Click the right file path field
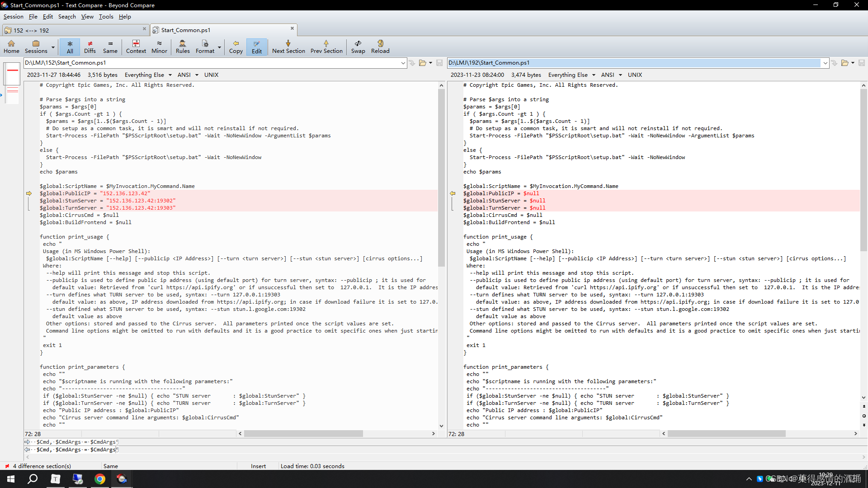Image resolution: width=868 pixels, height=488 pixels. (633, 63)
